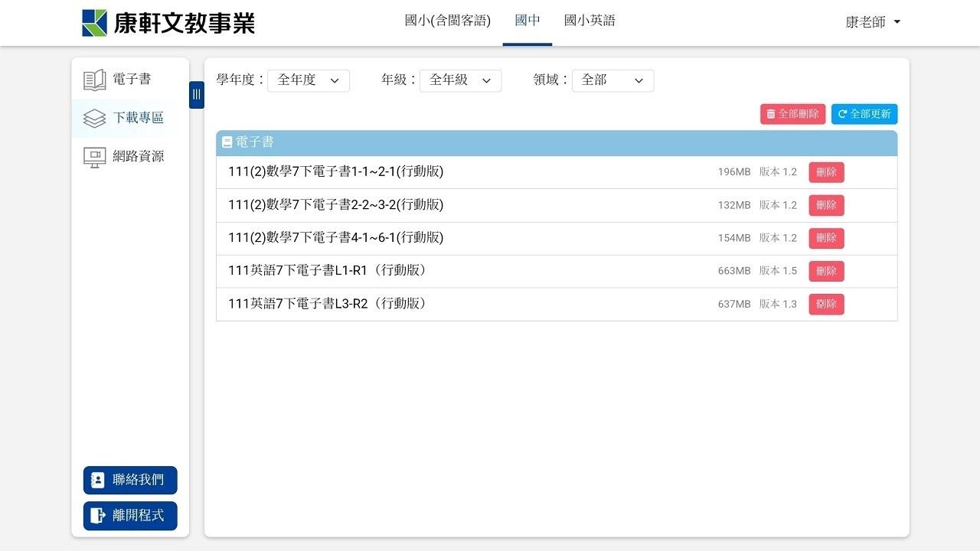The height and width of the screenshot is (551, 980).
Task: Delete 111英語7下電子書L1-R1
Action: pyautogui.click(x=826, y=271)
